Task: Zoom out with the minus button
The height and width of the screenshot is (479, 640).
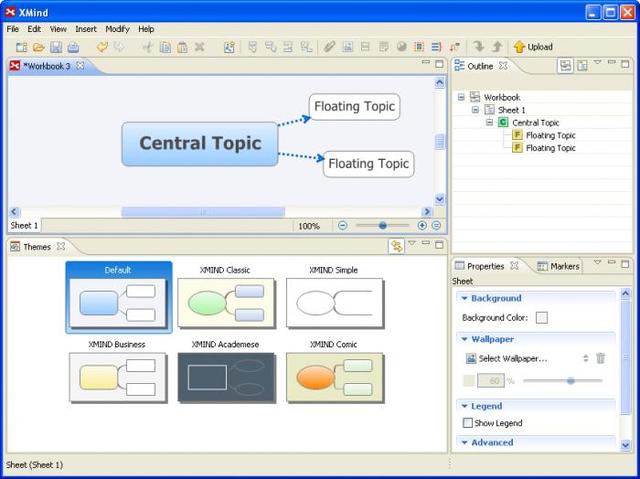Action: [342, 225]
